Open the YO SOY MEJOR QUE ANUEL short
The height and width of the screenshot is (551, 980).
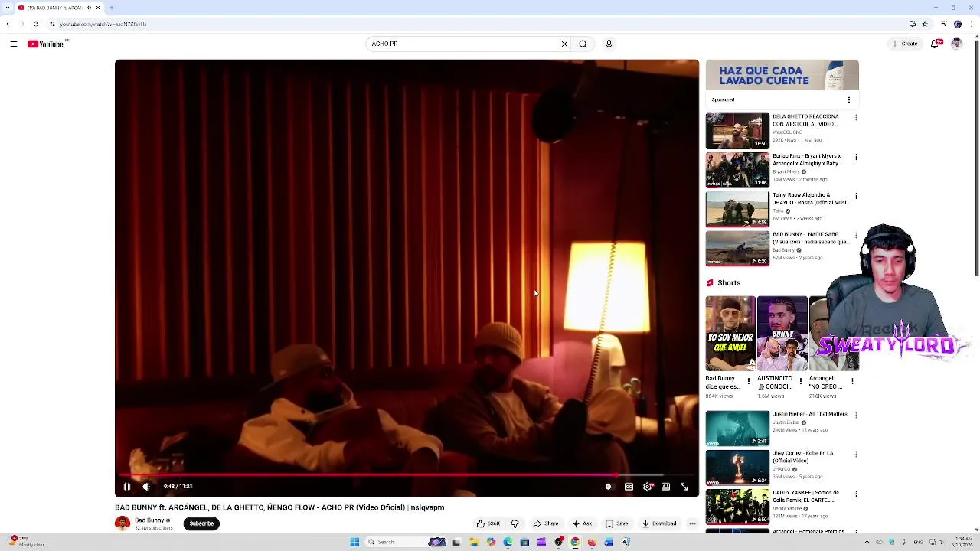[730, 334]
